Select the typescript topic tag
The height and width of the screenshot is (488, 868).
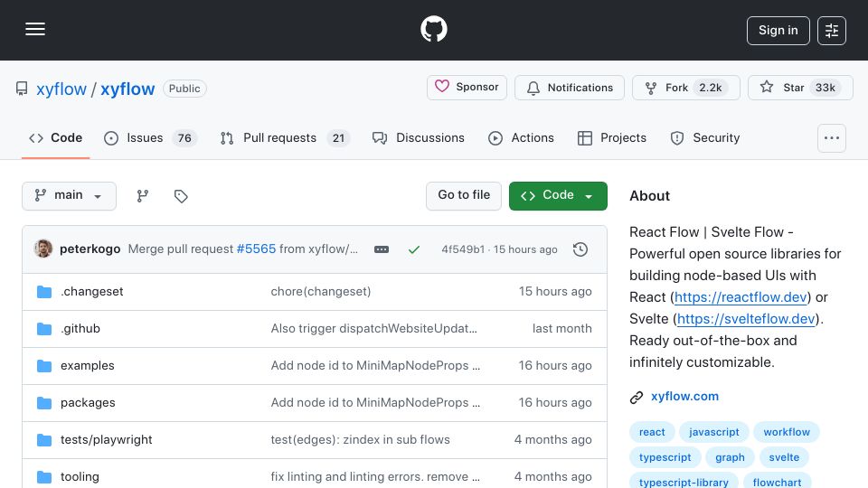click(x=665, y=457)
